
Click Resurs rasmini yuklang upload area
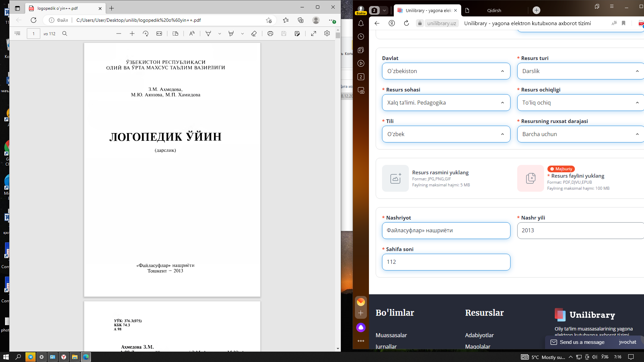(395, 178)
